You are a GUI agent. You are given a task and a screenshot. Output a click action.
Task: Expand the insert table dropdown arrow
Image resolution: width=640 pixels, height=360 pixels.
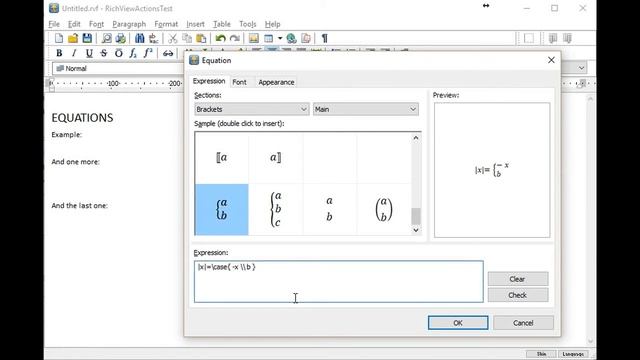tap(280, 38)
